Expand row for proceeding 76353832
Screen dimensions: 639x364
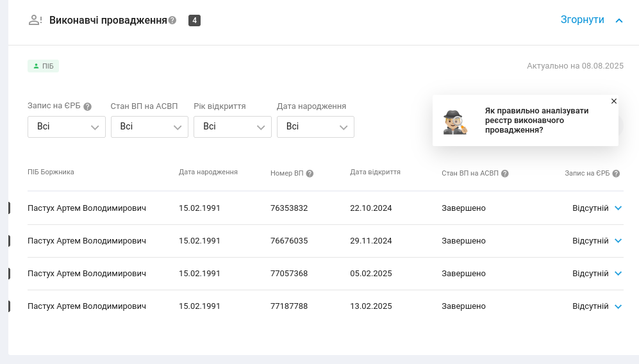(618, 208)
